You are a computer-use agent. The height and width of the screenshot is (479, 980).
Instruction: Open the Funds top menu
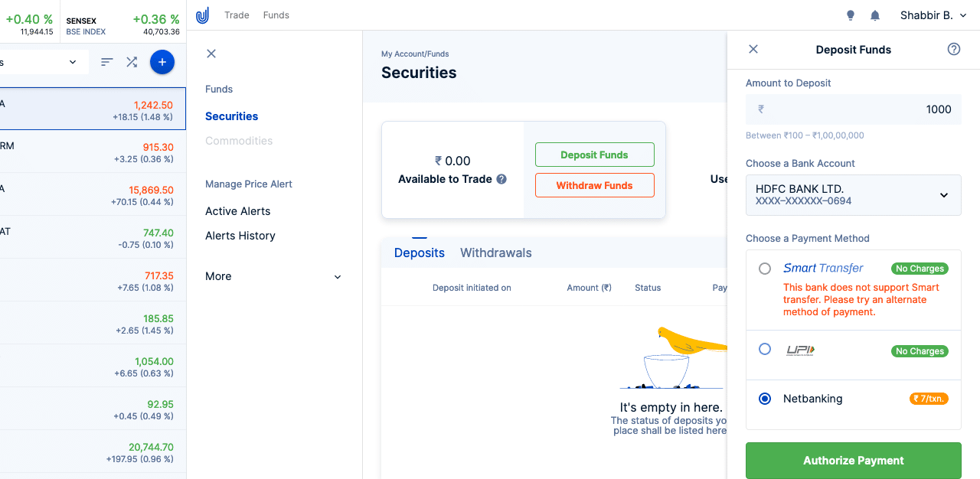click(276, 15)
